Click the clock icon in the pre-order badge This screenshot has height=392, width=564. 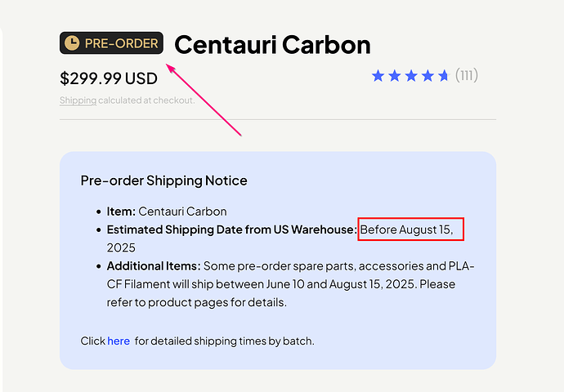tap(72, 43)
